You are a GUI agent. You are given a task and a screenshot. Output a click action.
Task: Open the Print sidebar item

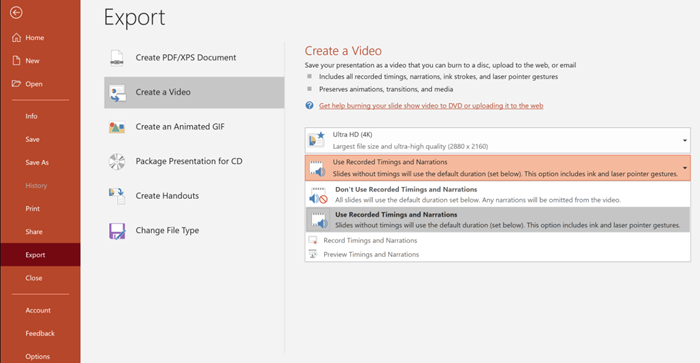tap(40, 209)
